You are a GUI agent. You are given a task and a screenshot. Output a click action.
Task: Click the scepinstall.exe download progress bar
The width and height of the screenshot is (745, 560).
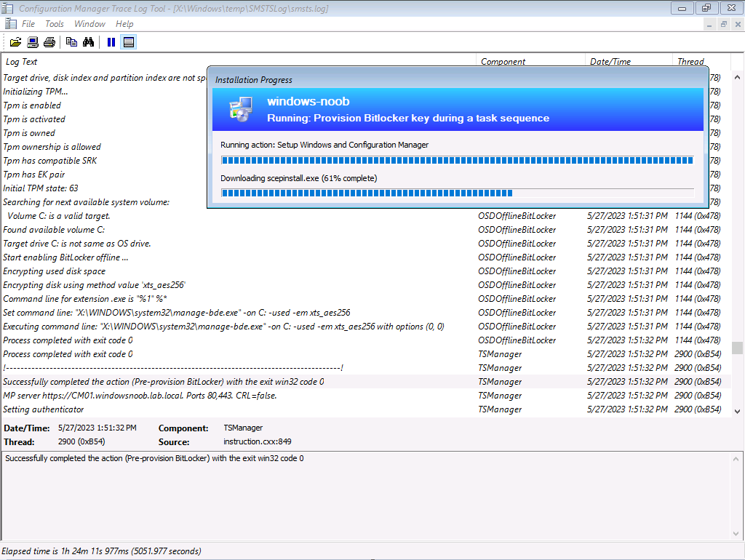tap(457, 193)
